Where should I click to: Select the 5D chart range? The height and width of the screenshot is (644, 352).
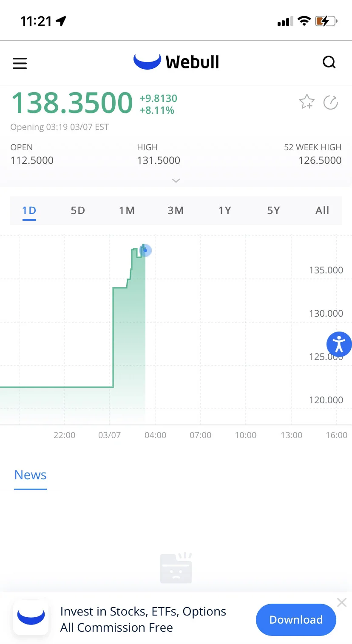(x=78, y=211)
